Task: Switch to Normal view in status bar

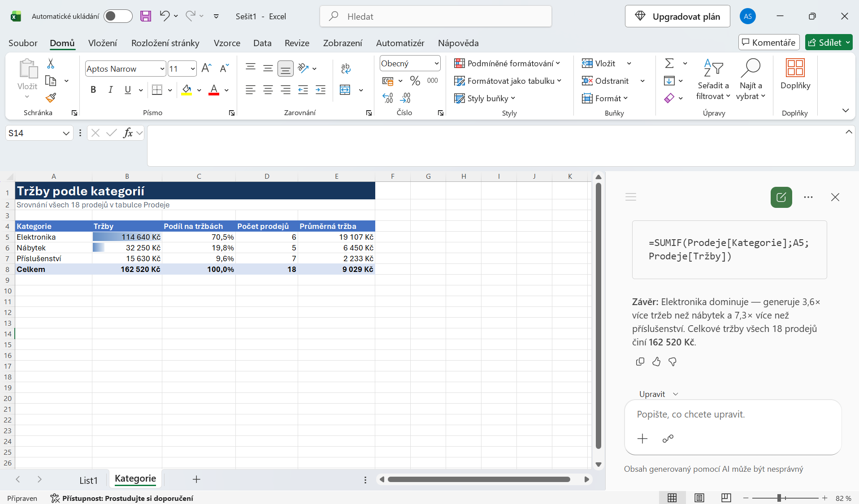Action: coord(672,498)
